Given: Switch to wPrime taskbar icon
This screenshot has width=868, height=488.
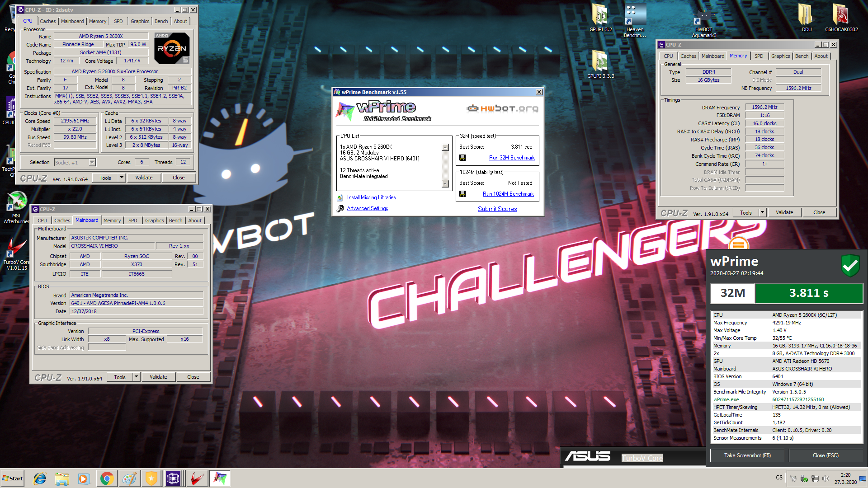Looking at the screenshot, I should point(220,479).
